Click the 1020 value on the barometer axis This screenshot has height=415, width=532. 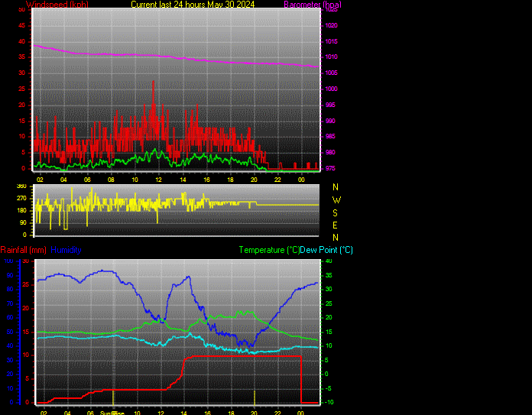pyautogui.click(x=330, y=25)
